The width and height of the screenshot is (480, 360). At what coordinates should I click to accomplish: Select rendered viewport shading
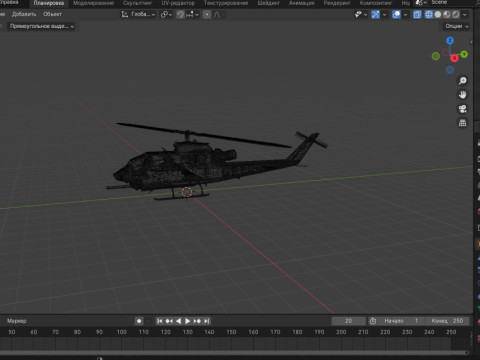click(x=456, y=14)
